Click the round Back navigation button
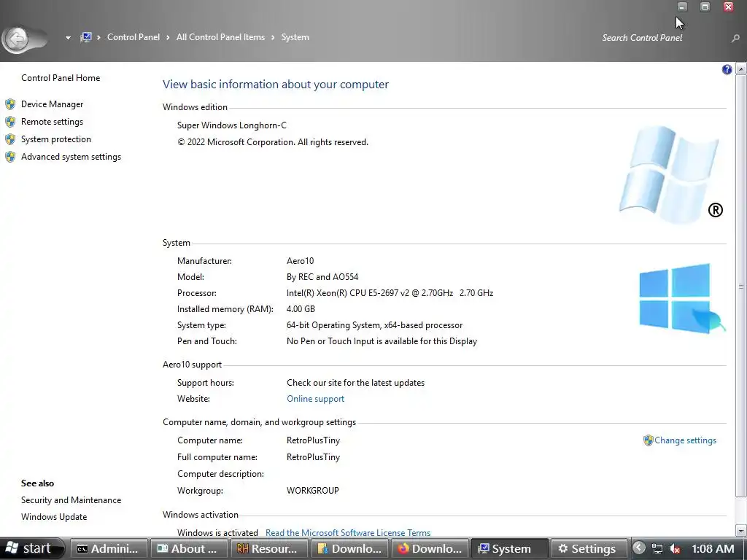 coord(18,39)
